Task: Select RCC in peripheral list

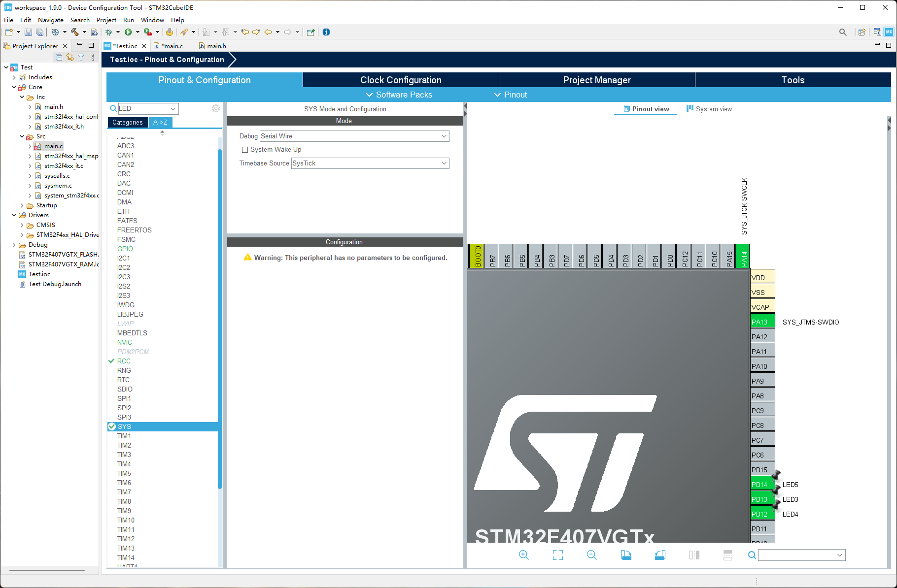Action: click(124, 361)
